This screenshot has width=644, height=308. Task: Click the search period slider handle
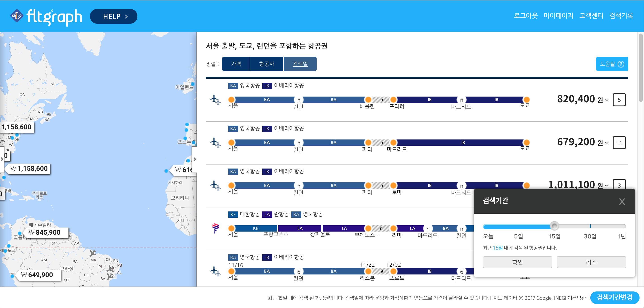pos(554,226)
